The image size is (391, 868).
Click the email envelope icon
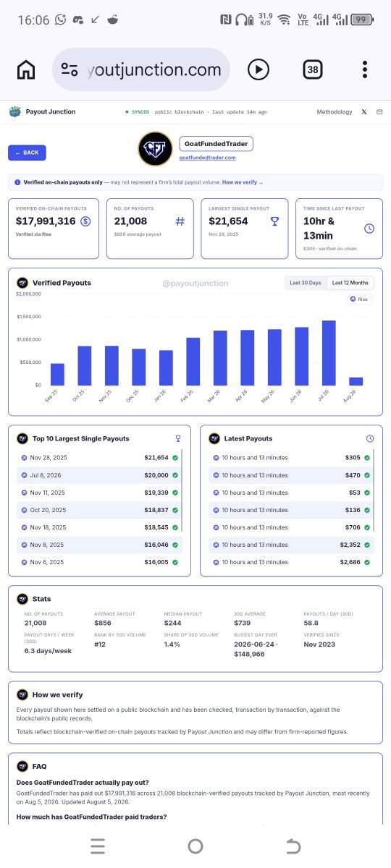click(x=379, y=112)
